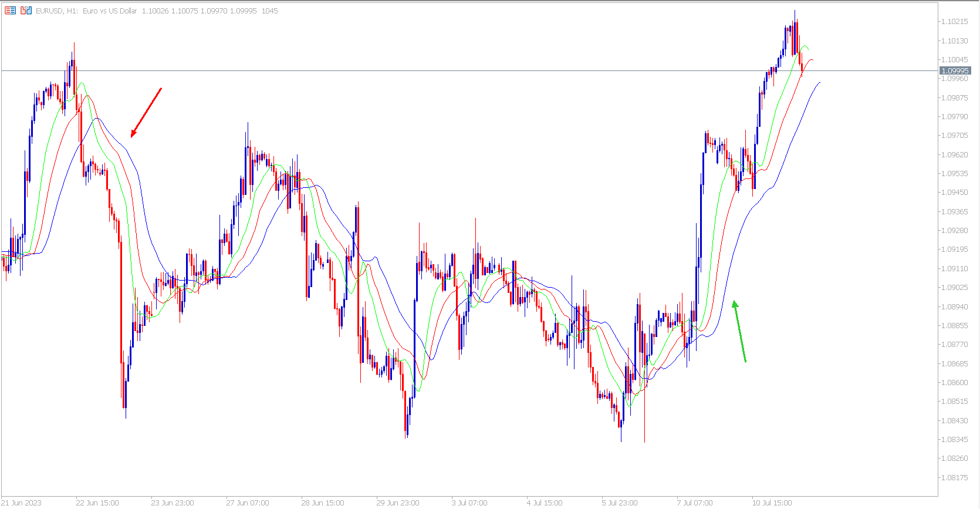The width and height of the screenshot is (980, 509).
Task: Click the 1.08600 price scale label
Action: [x=955, y=383]
